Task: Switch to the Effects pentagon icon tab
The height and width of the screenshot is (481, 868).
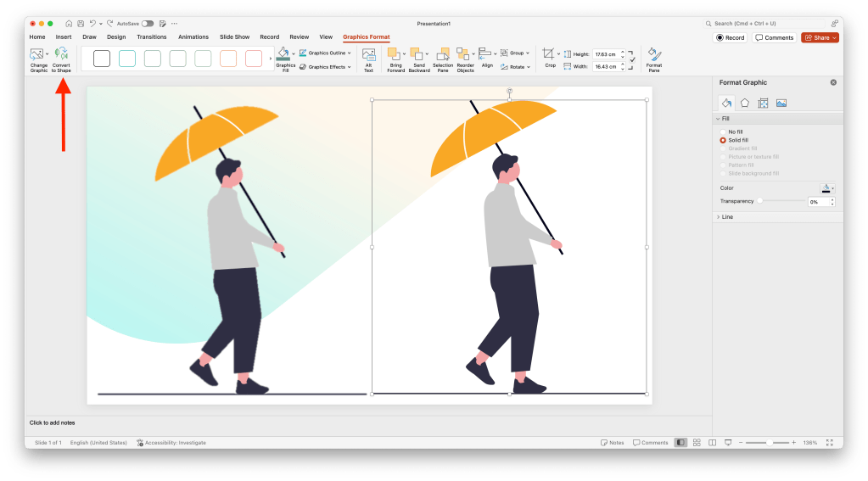Action: (x=744, y=103)
